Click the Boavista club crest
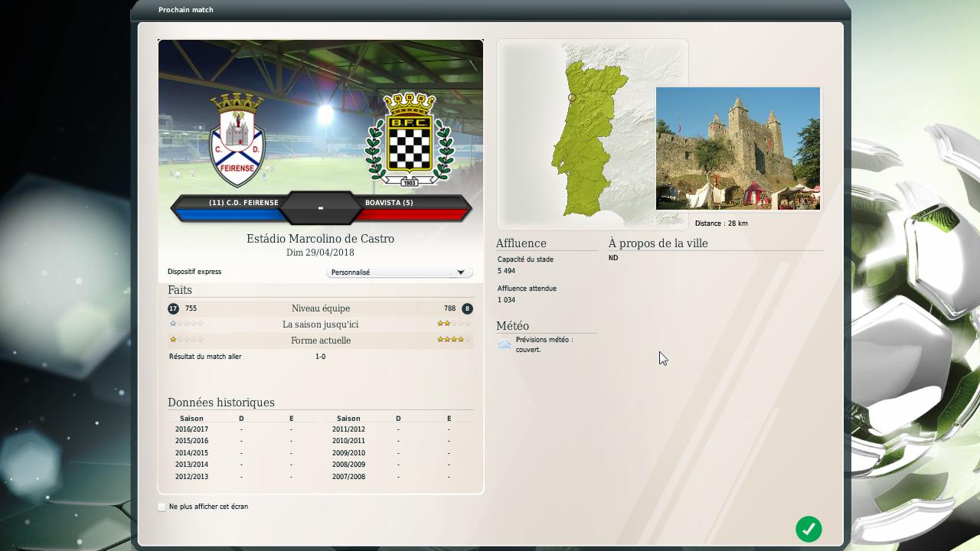980x551 pixels. pyautogui.click(x=409, y=139)
